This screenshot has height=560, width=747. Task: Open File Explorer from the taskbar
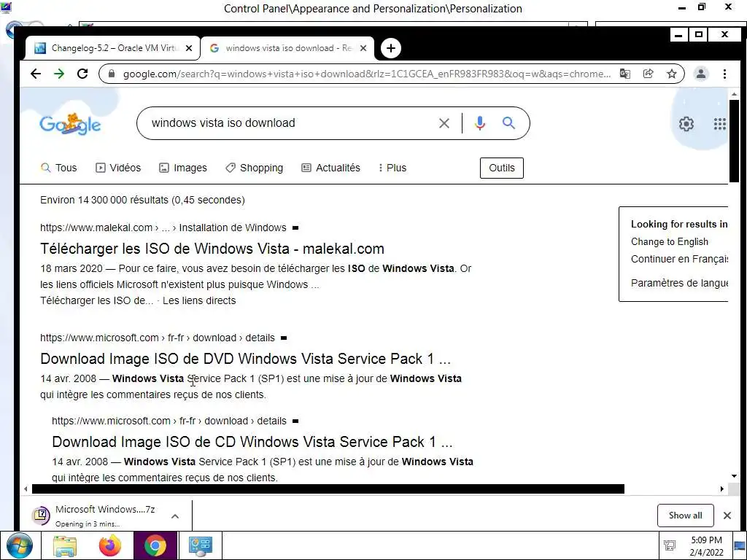[64, 545]
